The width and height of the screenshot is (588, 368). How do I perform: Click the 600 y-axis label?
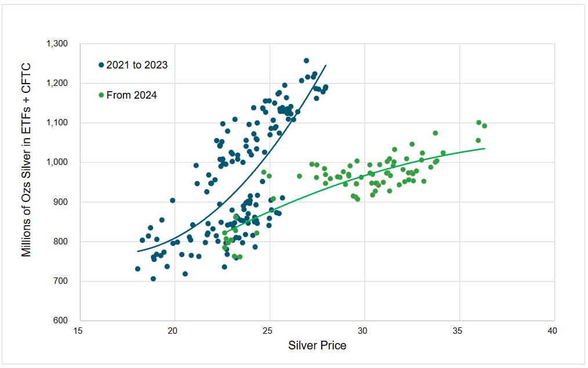[x=61, y=320]
